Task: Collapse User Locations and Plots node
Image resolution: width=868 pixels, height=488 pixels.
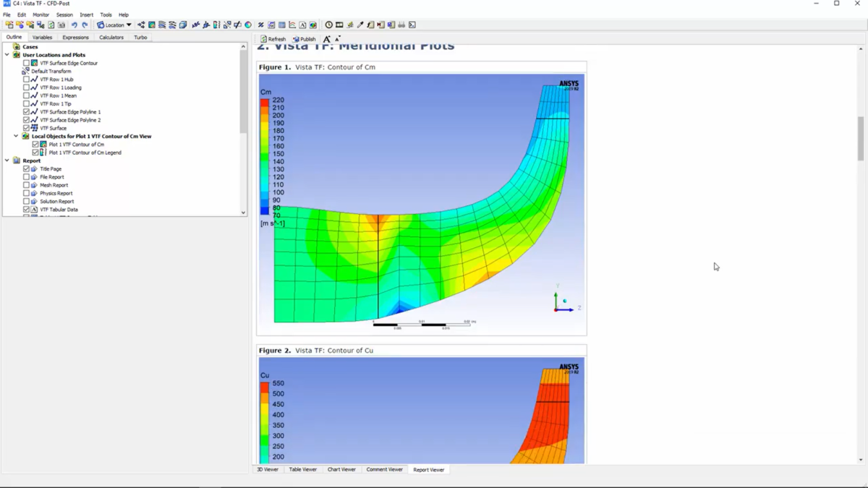Action: (7, 55)
